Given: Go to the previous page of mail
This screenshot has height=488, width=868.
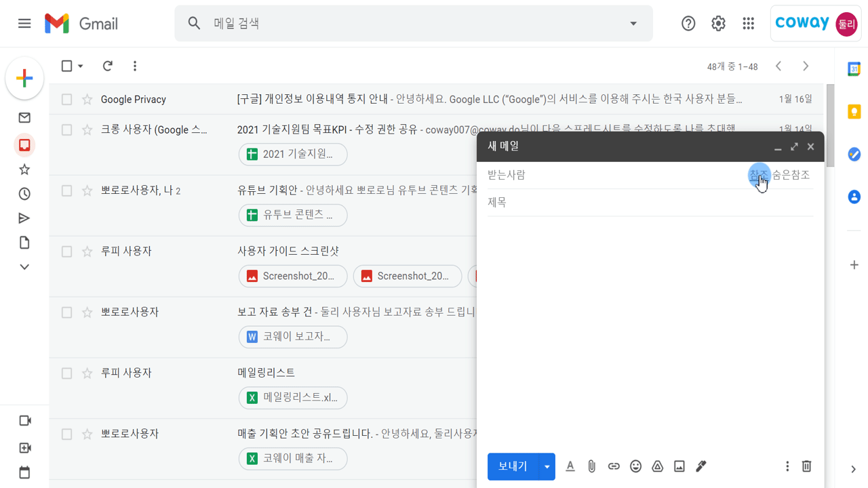Looking at the screenshot, I should pos(778,66).
